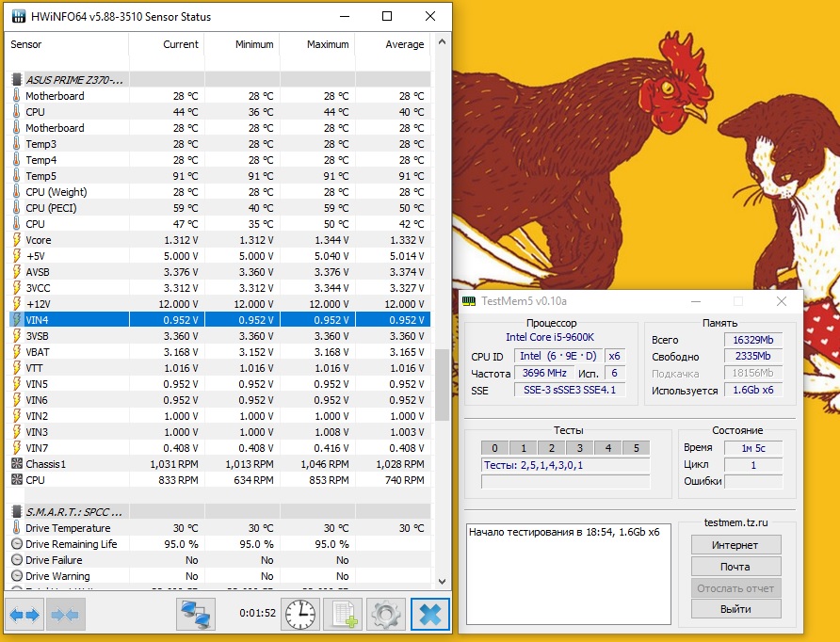Click the VBAT lightning bolt icon

point(17,352)
